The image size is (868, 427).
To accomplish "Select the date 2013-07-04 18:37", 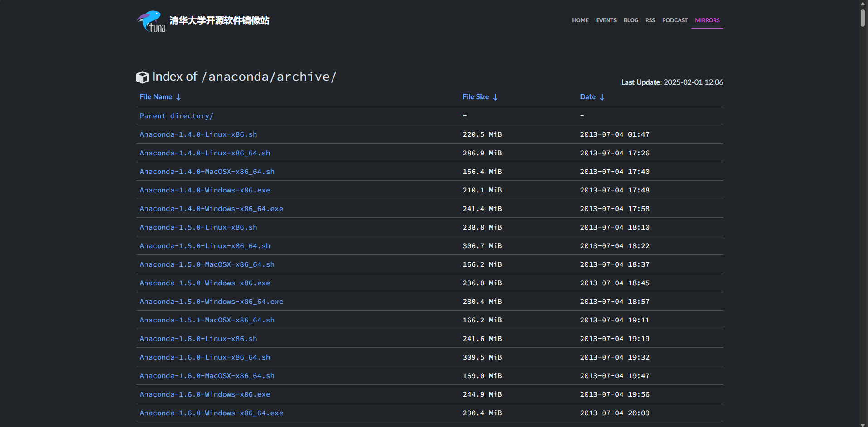I will (615, 264).
